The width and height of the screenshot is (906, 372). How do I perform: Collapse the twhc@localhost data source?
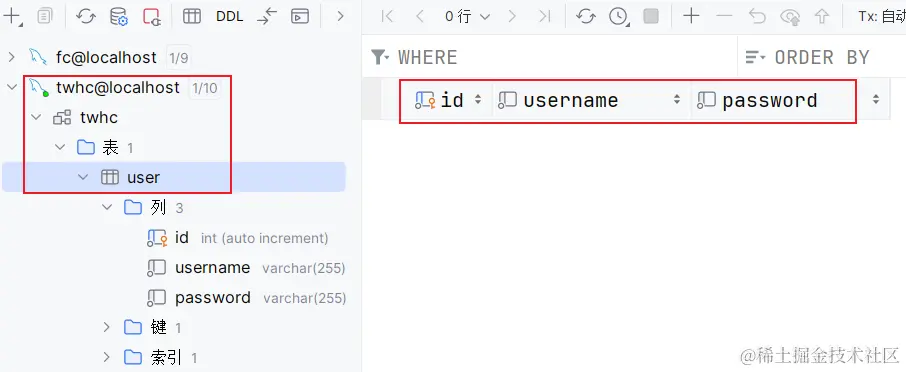12,87
